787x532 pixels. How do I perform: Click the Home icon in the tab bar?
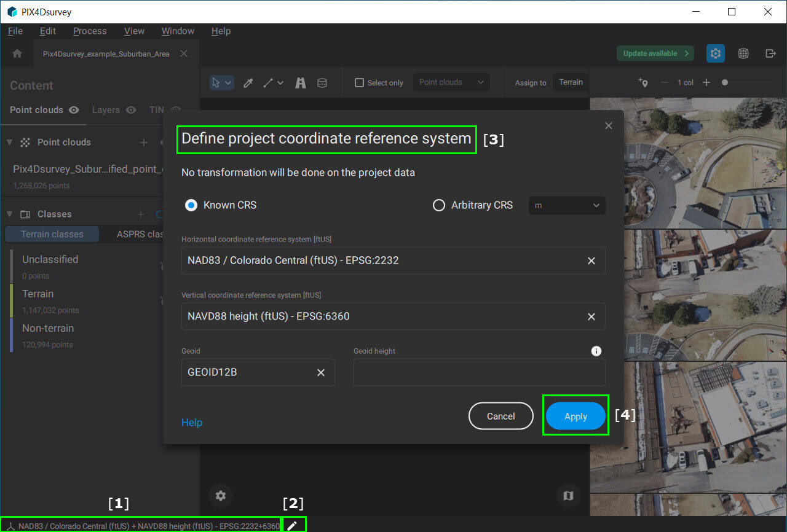tap(17, 53)
